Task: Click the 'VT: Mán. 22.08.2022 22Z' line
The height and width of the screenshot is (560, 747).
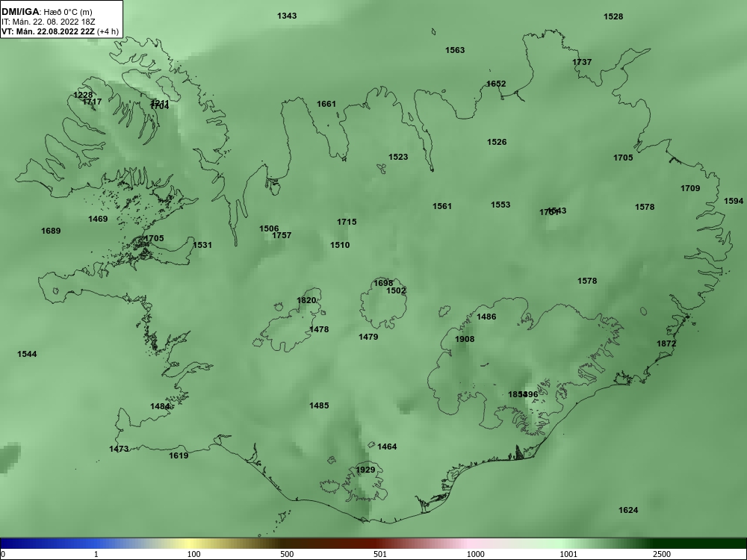Action: 48,31
